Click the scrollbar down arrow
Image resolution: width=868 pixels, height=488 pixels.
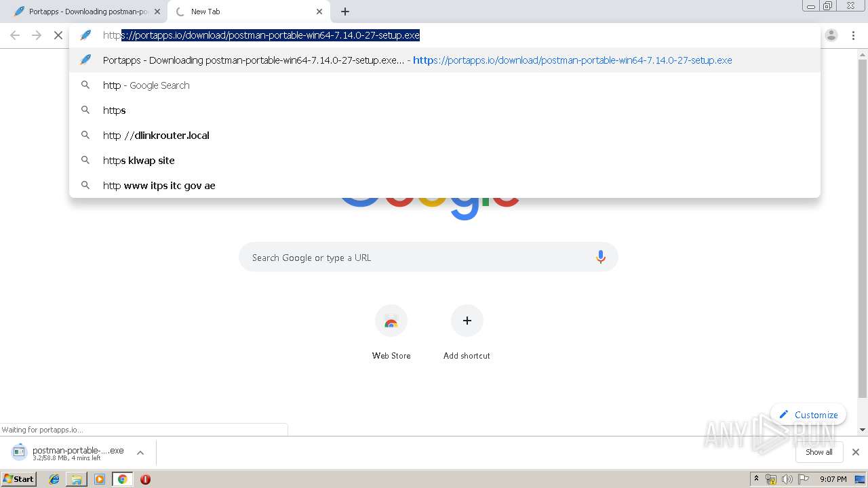click(x=863, y=430)
